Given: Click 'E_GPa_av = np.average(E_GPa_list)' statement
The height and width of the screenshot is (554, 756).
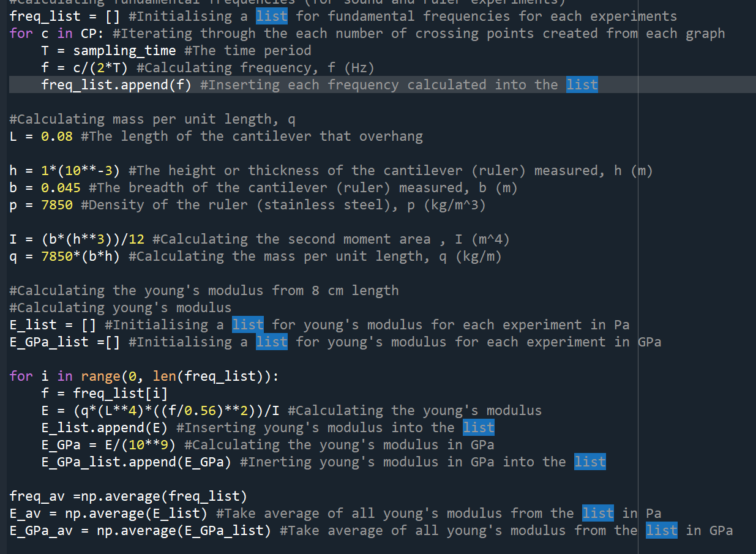Looking at the screenshot, I should click(140, 530).
